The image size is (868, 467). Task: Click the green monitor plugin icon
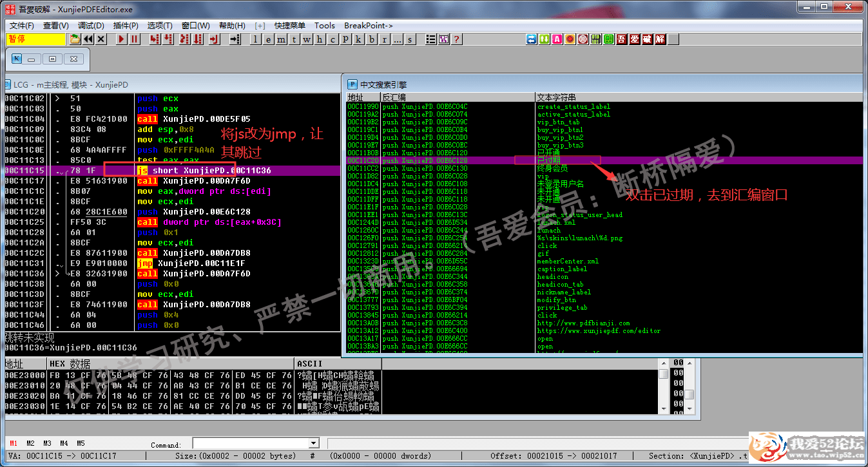point(608,39)
